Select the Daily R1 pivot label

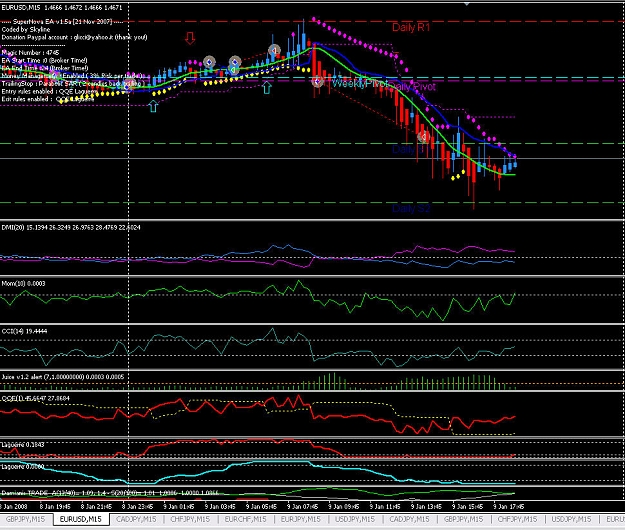point(411,27)
